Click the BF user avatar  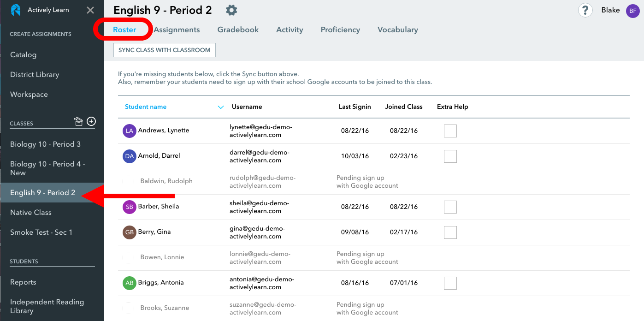(632, 11)
